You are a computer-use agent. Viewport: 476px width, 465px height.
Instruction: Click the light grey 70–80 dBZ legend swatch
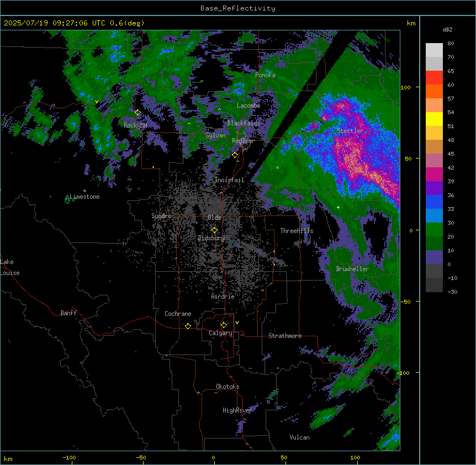(x=434, y=50)
